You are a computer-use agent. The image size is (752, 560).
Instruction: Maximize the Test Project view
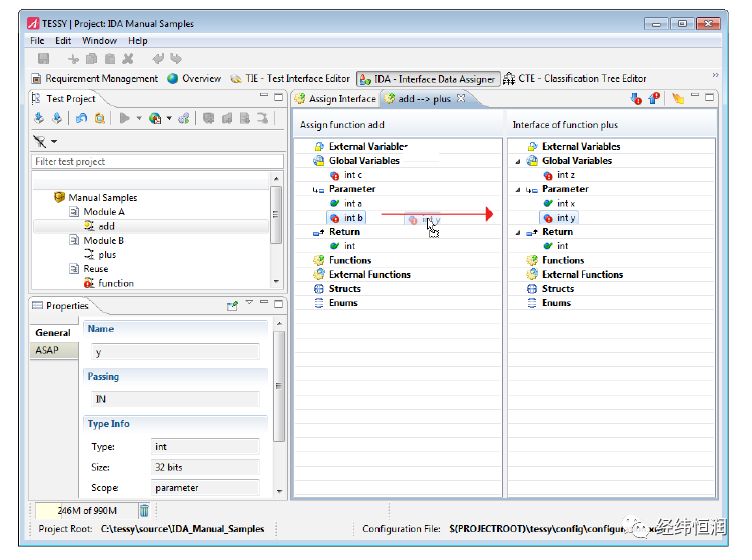click(x=278, y=97)
